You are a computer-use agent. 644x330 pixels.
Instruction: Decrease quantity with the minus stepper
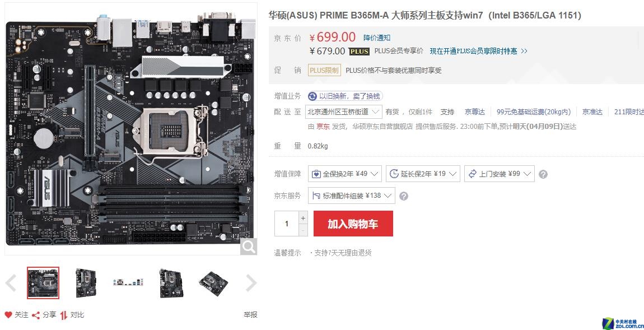pyautogui.click(x=303, y=230)
